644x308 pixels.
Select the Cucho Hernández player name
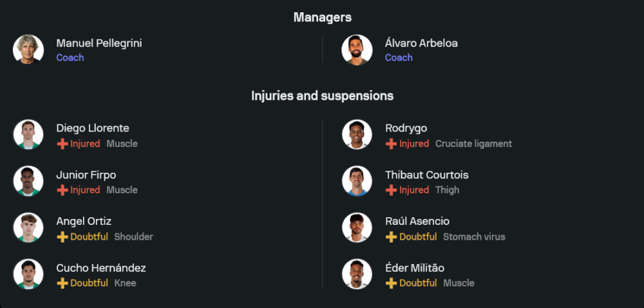(x=101, y=267)
